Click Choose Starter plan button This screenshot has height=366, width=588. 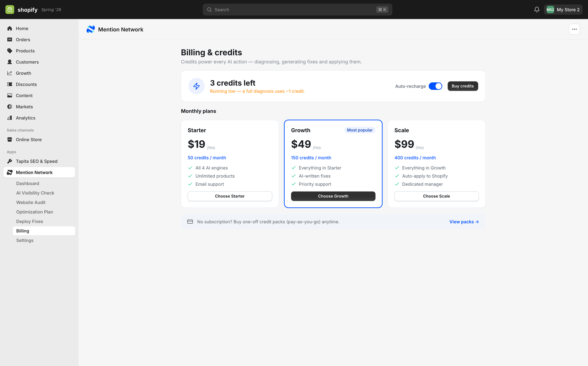point(230,196)
